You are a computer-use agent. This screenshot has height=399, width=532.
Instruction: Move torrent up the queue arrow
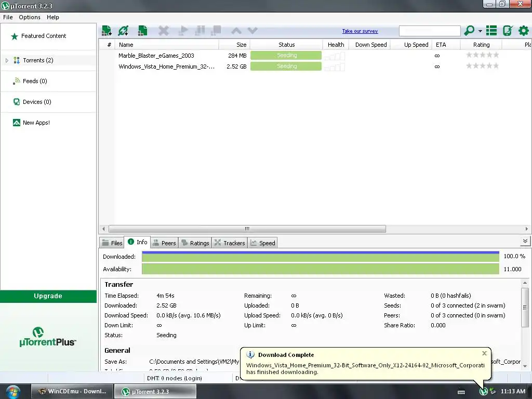coord(236,31)
